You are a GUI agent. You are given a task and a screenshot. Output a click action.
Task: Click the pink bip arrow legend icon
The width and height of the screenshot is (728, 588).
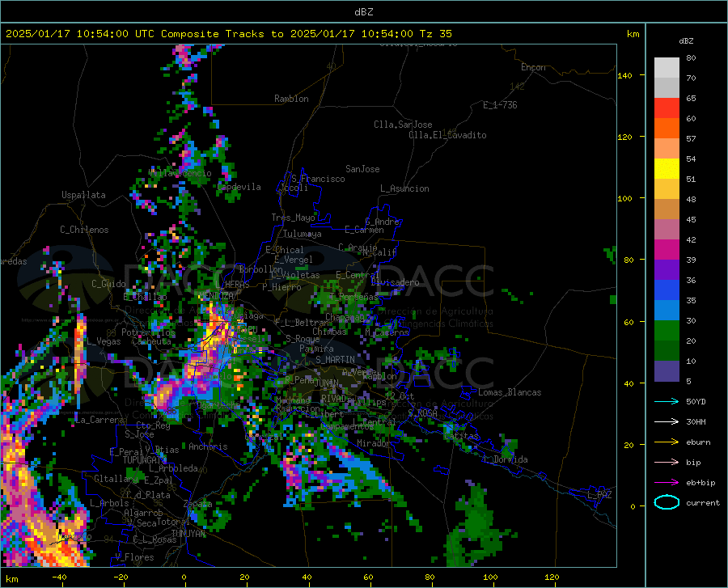click(x=667, y=463)
